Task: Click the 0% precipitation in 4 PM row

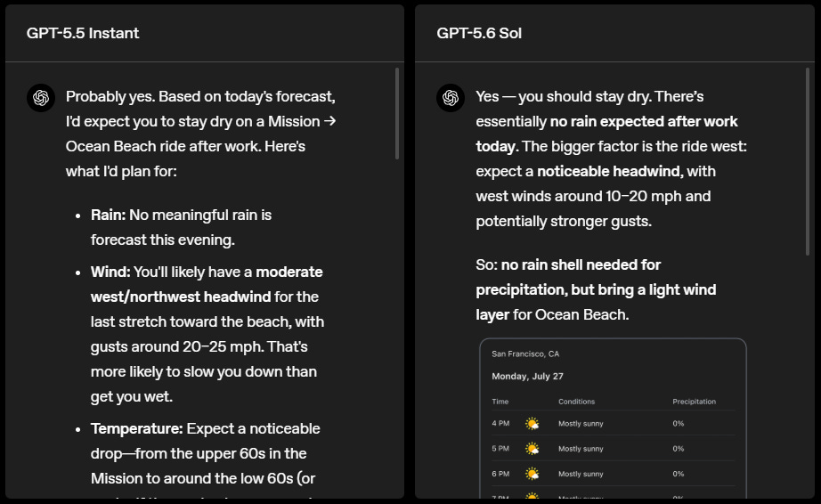Action: coord(678,423)
